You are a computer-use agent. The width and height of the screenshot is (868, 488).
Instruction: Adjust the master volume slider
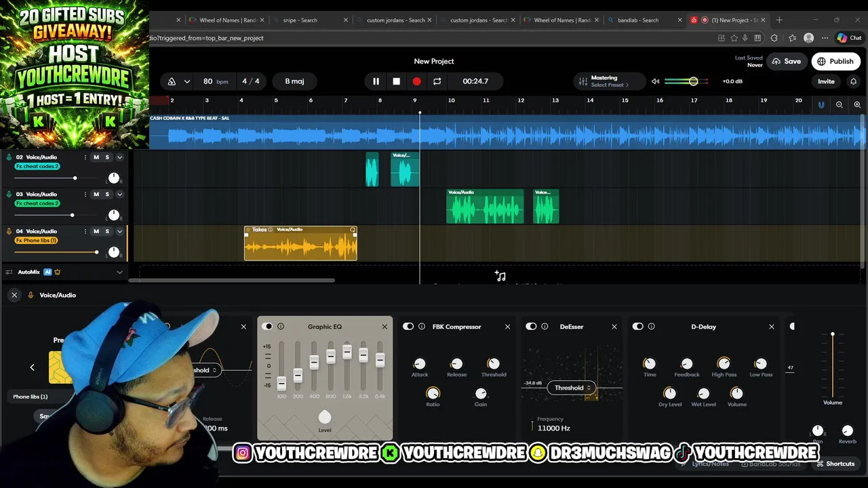pos(686,81)
